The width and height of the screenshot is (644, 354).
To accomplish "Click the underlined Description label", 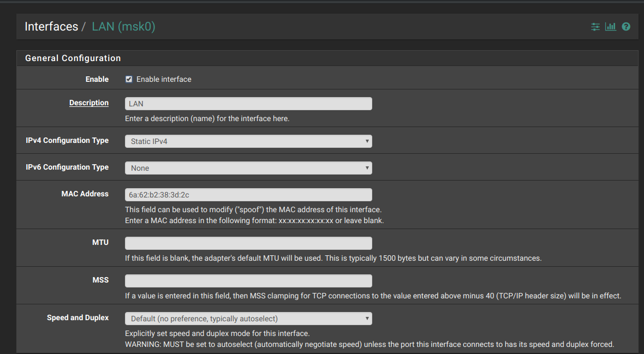I will 89,103.
